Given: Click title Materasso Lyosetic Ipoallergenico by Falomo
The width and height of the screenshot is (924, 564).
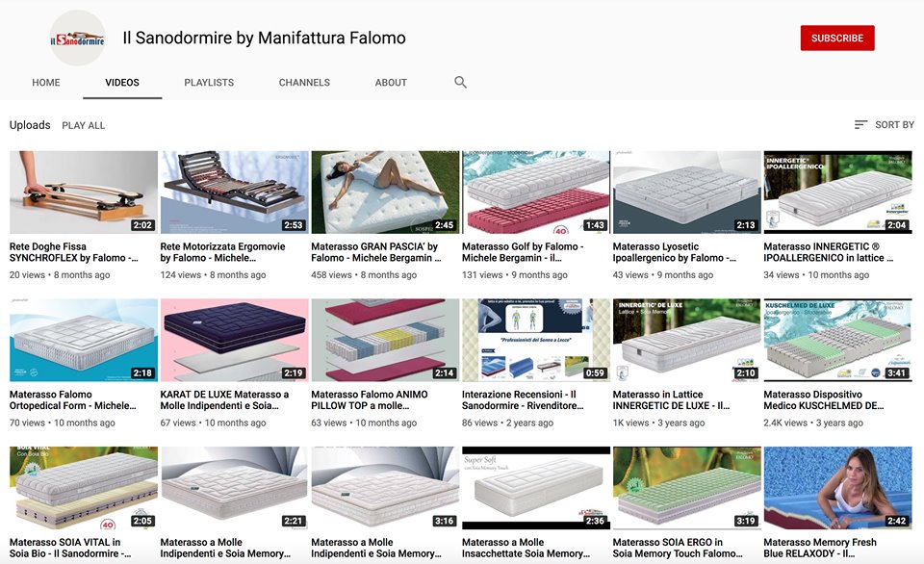Looking at the screenshot, I should [674, 252].
